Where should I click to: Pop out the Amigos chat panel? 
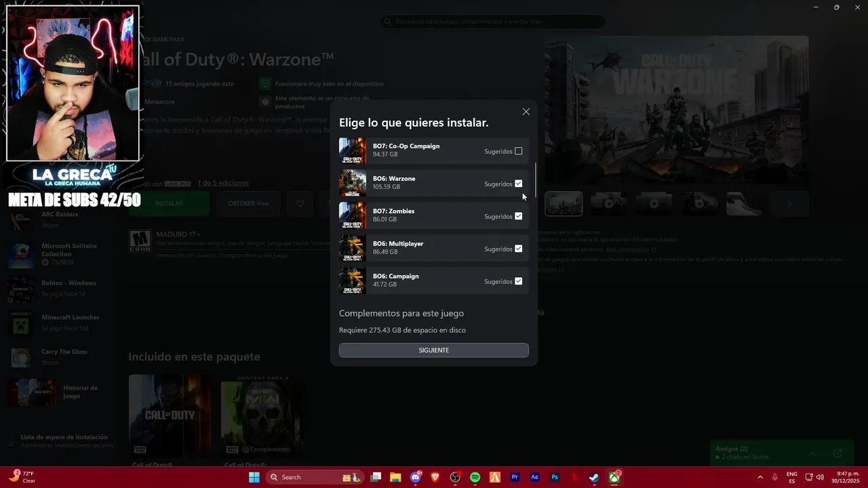point(837,453)
